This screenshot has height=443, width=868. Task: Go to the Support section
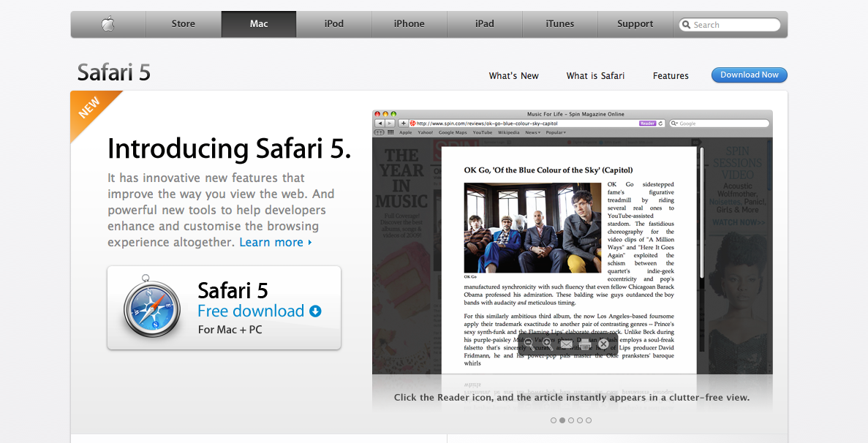635,24
